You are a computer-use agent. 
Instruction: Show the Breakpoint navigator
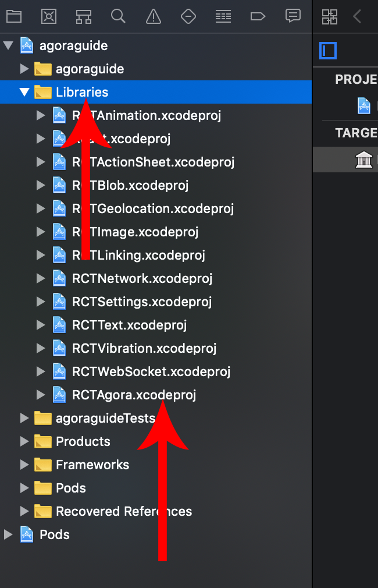point(258,16)
